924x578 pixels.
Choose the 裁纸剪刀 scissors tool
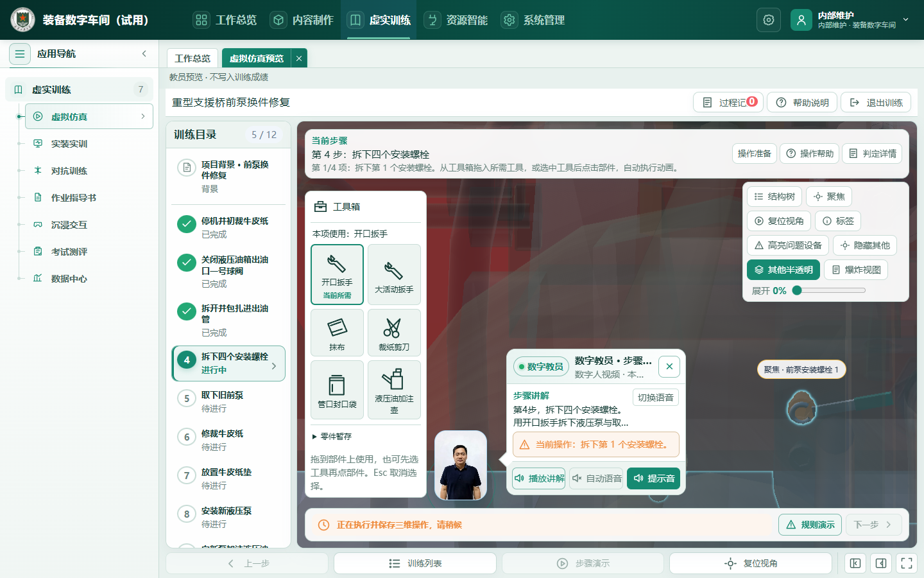pos(394,333)
